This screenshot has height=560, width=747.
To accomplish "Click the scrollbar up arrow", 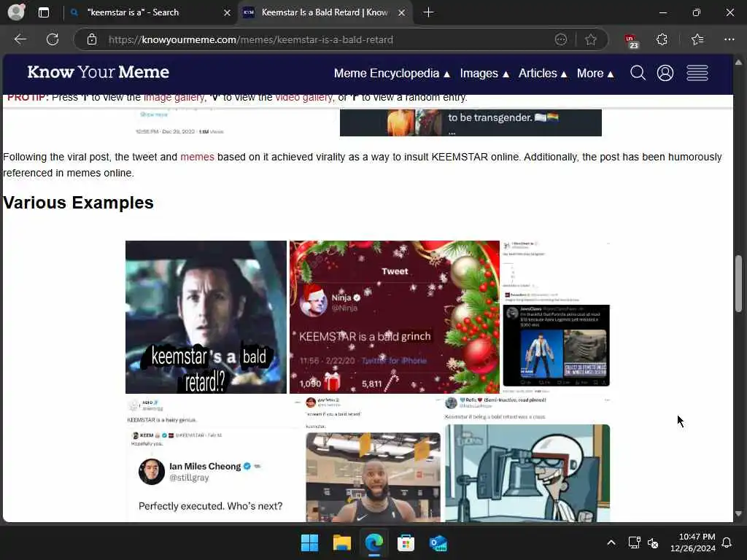I will [738, 63].
